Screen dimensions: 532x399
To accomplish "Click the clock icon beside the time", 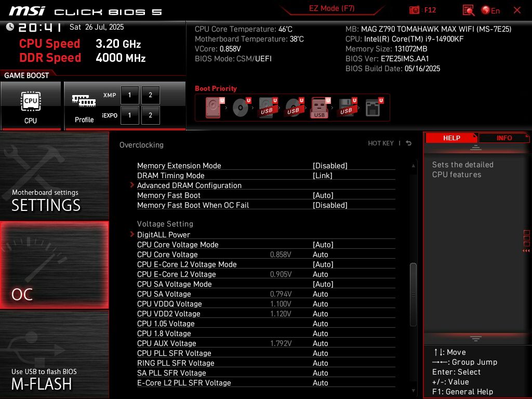I will pyautogui.click(x=10, y=27).
